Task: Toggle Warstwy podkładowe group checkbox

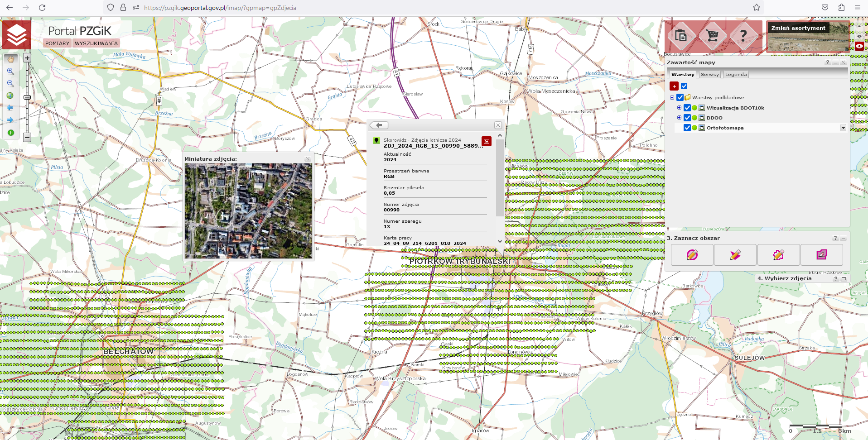Action: click(680, 97)
